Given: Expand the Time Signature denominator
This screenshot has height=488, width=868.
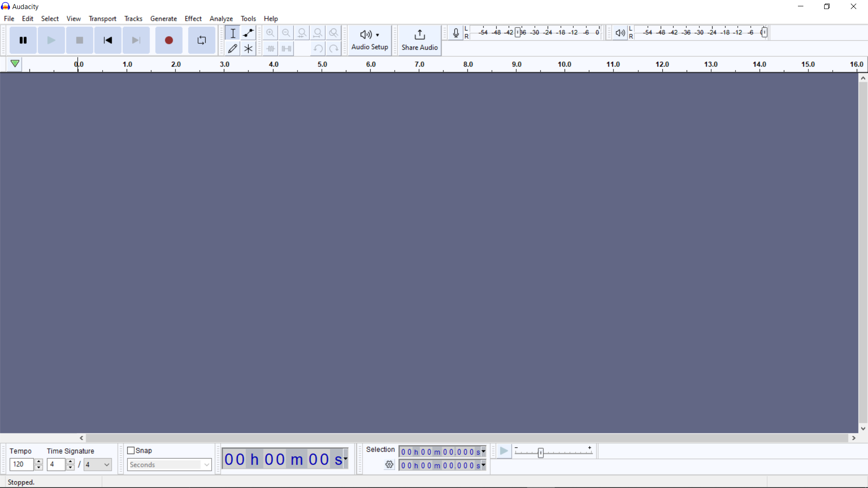Looking at the screenshot, I should 106,465.
